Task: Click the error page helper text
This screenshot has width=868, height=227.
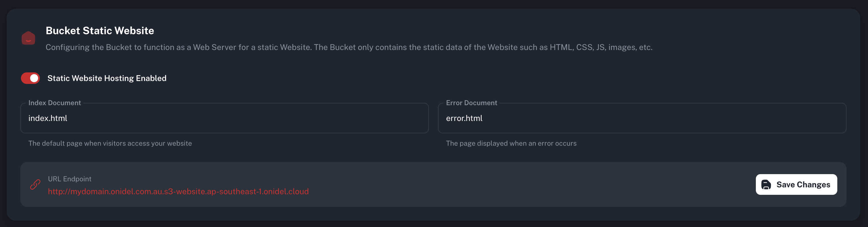Action: pyautogui.click(x=511, y=143)
